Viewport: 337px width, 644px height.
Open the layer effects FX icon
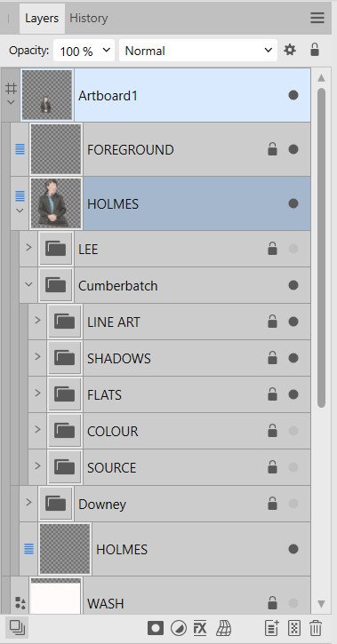(x=200, y=628)
